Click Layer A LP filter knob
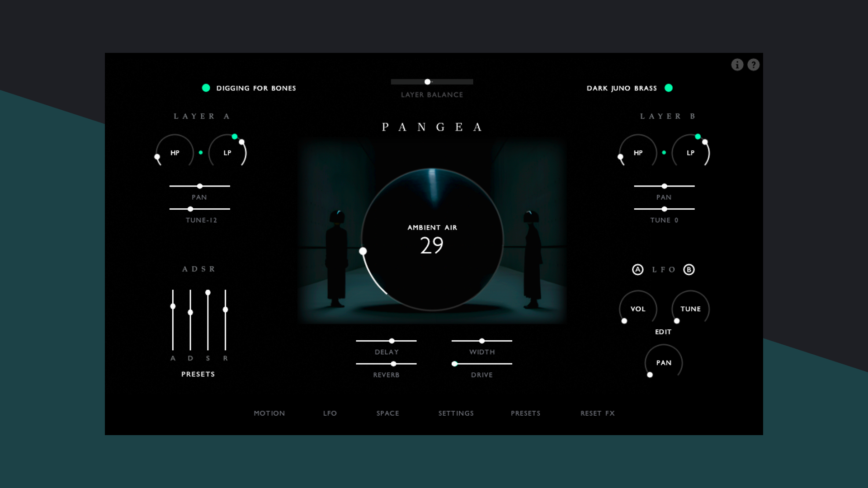The image size is (868, 488). coord(227,153)
